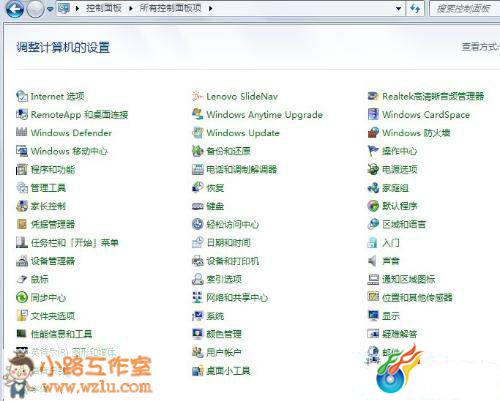Expand the arrow before 控制面板 breadcrumb
500x401 pixels.
(77, 8)
